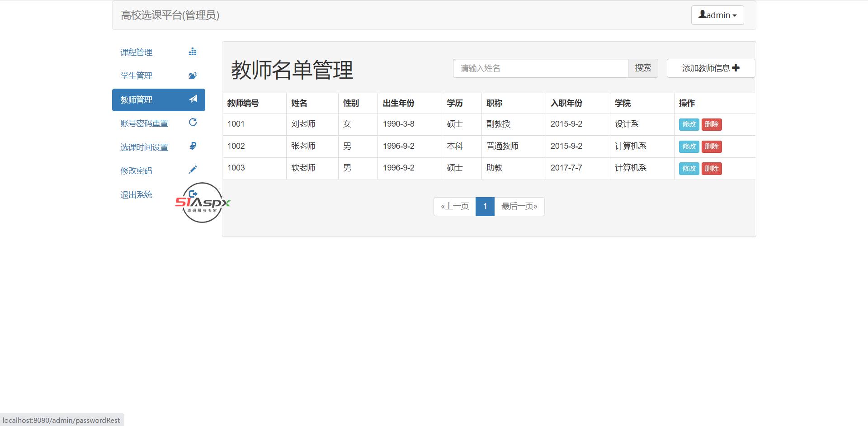868x426 pixels.
Task: Open 课程管理 in the sidebar
Action: point(159,52)
